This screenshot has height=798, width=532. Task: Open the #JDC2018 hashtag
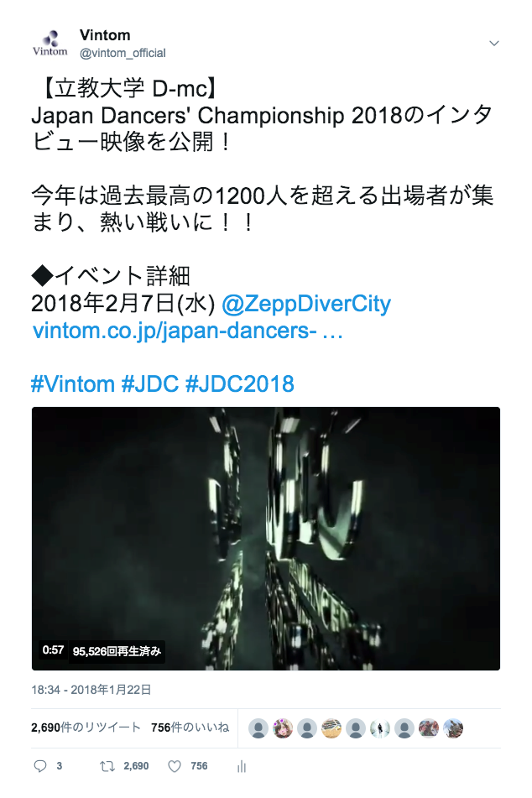click(x=240, y=383)
